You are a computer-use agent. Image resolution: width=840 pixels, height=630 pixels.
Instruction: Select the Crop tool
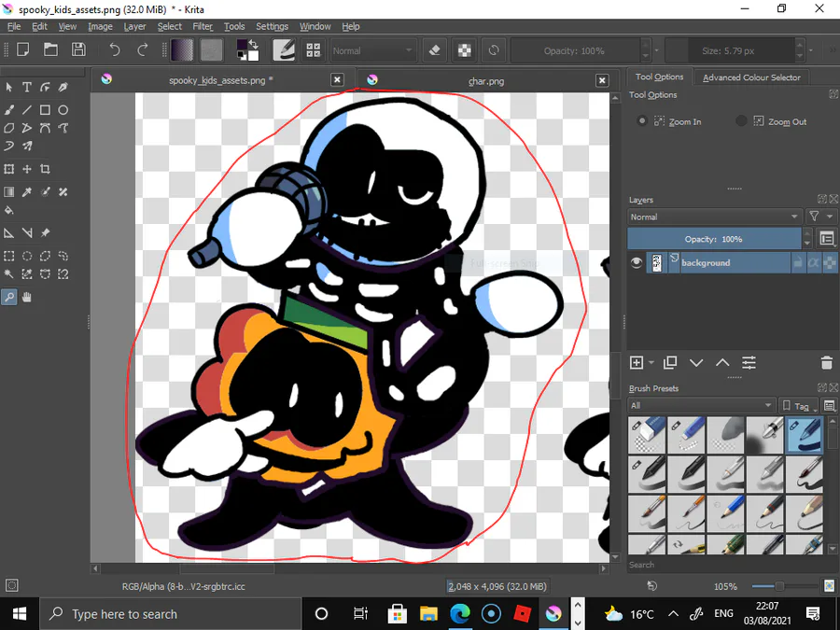[x=45, y=169]
